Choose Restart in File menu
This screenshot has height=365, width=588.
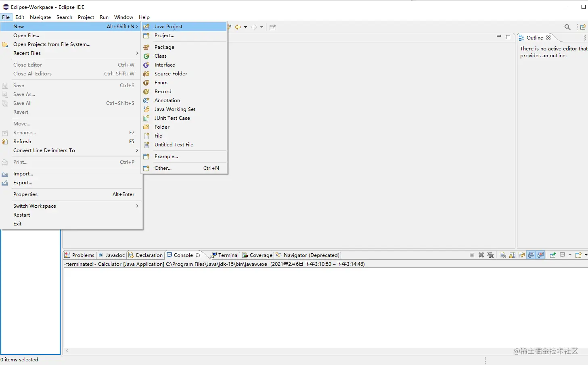tap(71, 215)
